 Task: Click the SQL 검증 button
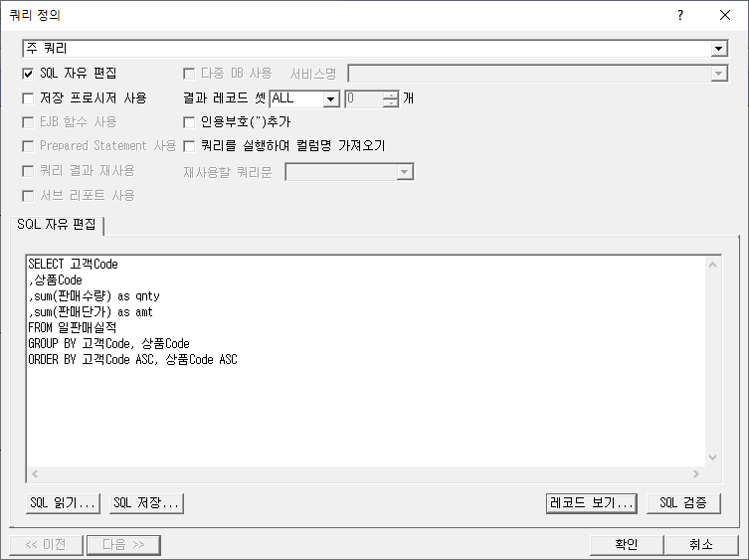[683, 503]
